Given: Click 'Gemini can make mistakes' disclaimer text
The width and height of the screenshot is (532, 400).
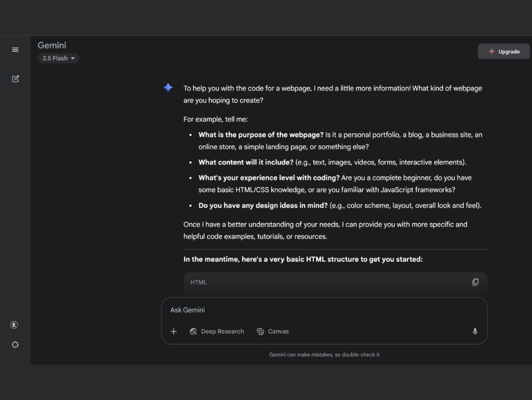Looking at the screenshot, I should point(325,355).
